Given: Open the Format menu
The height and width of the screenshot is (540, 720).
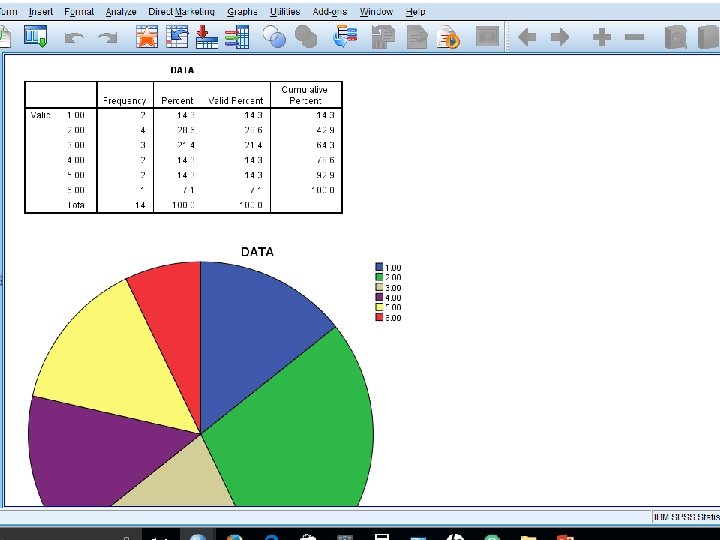Looking at the screenshot, I should [x=79, y=12].
